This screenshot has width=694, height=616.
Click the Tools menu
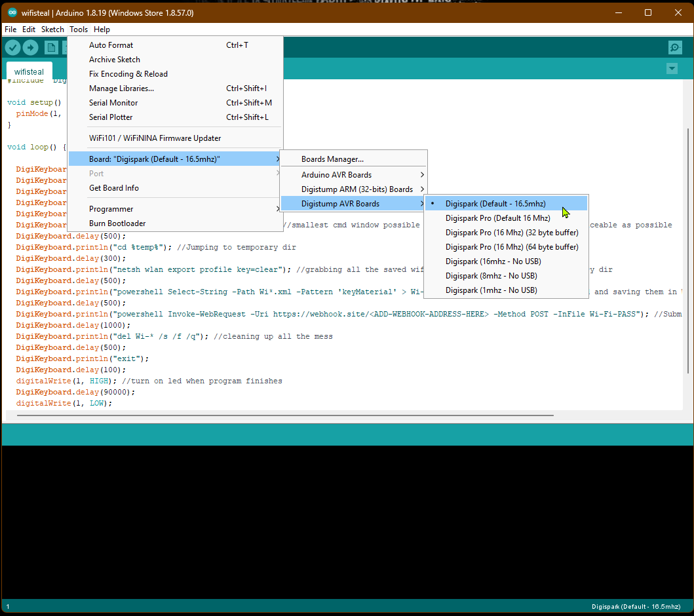pos(79,29)
